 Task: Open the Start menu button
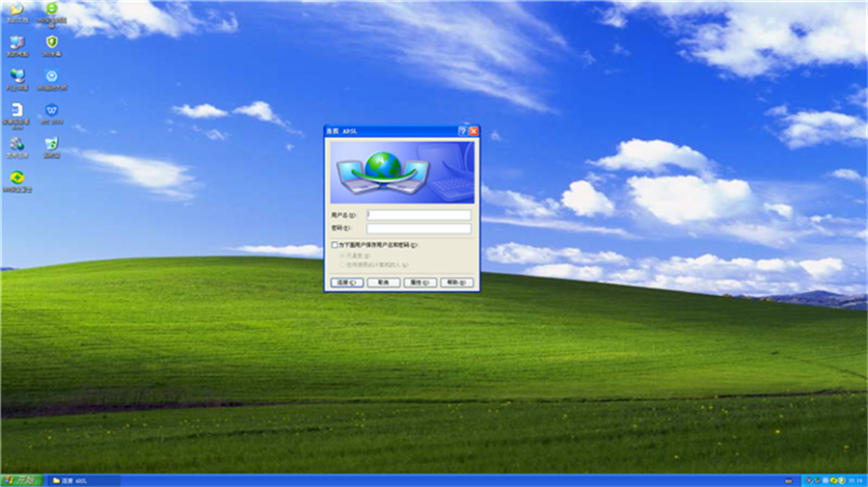click(x=21, y=480)
